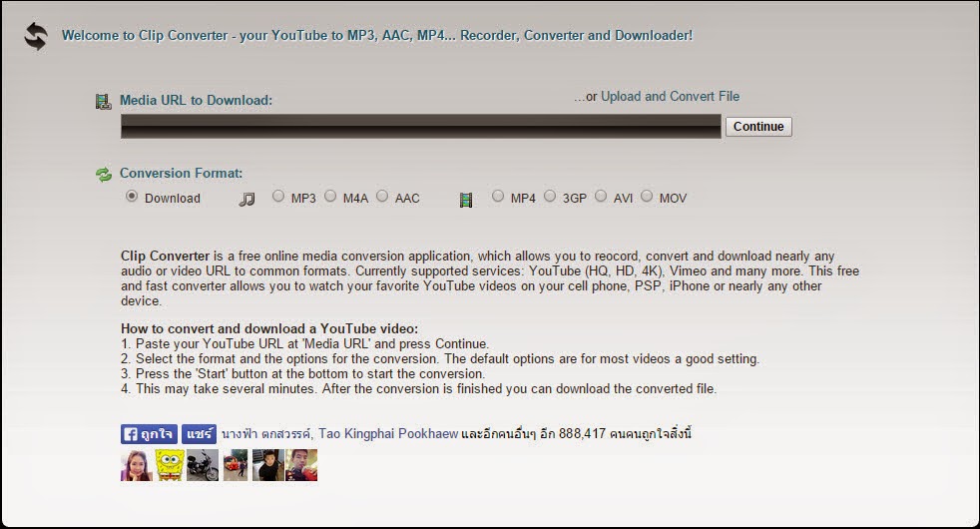Click the SpongeBob profile thumbnail
The image size is (980, 529).
tap(170, 464)
